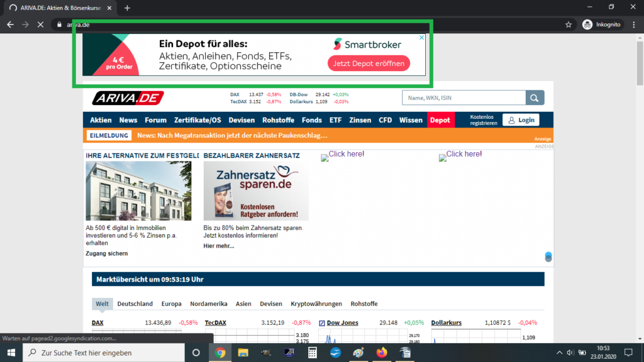Click the Zahnersatz sparen.de ad image
The width and height of the screenshot is (644, 362).
point(256,190)
